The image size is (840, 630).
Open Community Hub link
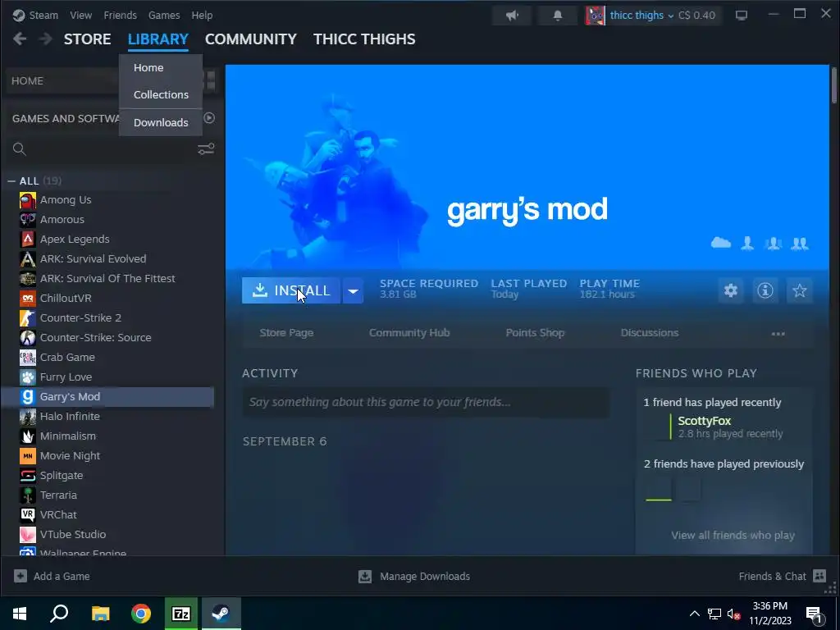click(x=409, y=333)
